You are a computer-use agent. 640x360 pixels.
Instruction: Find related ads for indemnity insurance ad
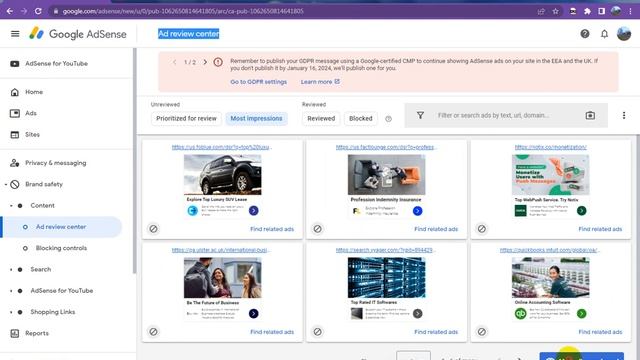coord(436,229)
